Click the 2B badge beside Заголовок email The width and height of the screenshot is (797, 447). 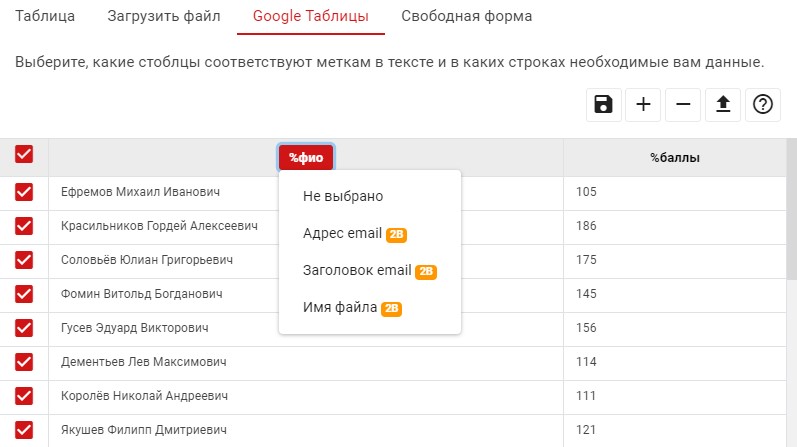(426, 272)
